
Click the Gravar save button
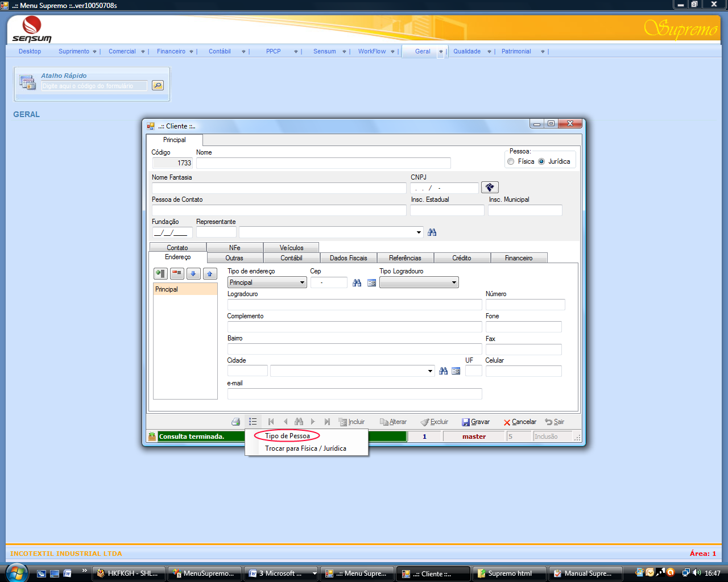pos(475,422)
